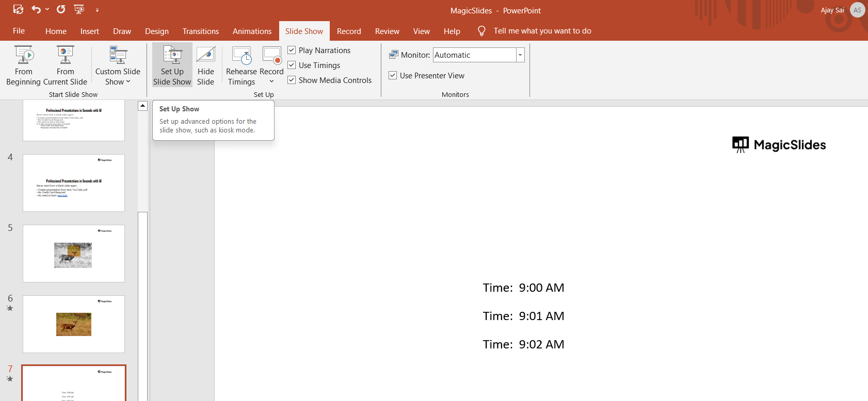Expand the Record button dropdown arrow

pos(271,81)
